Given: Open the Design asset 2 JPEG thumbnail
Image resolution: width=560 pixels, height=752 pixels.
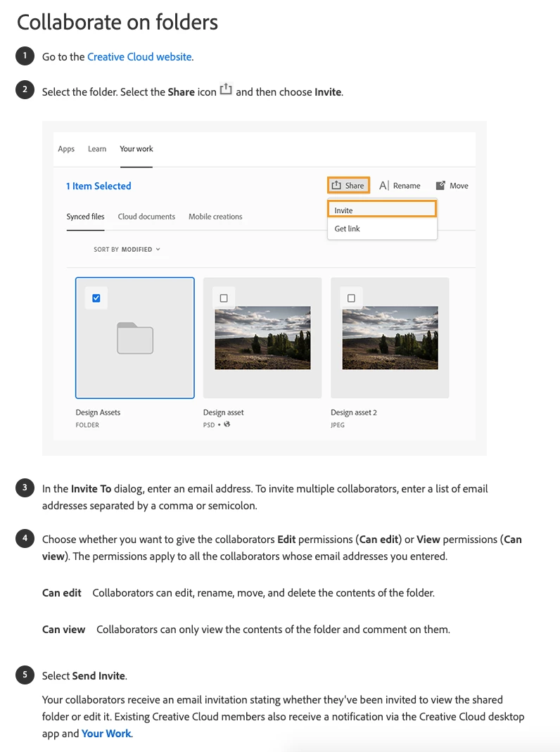Looking at the screenshot, I should tap(390, 338).
